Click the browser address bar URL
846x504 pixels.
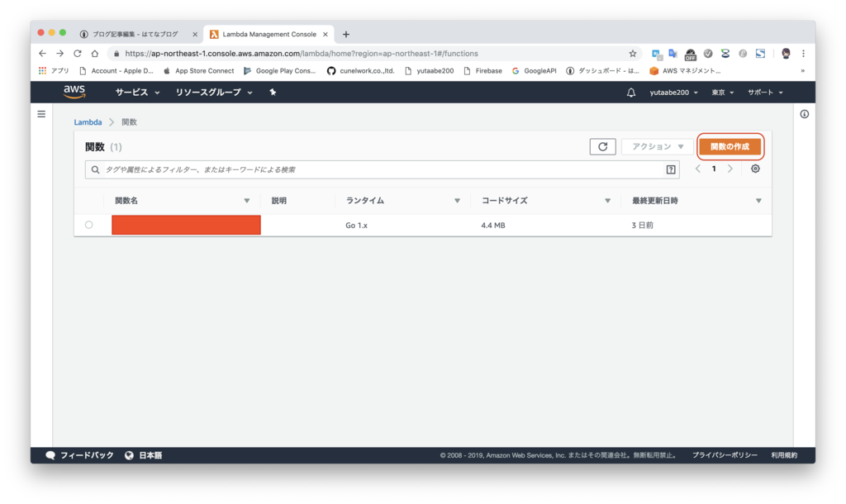(x=302, y=54)
